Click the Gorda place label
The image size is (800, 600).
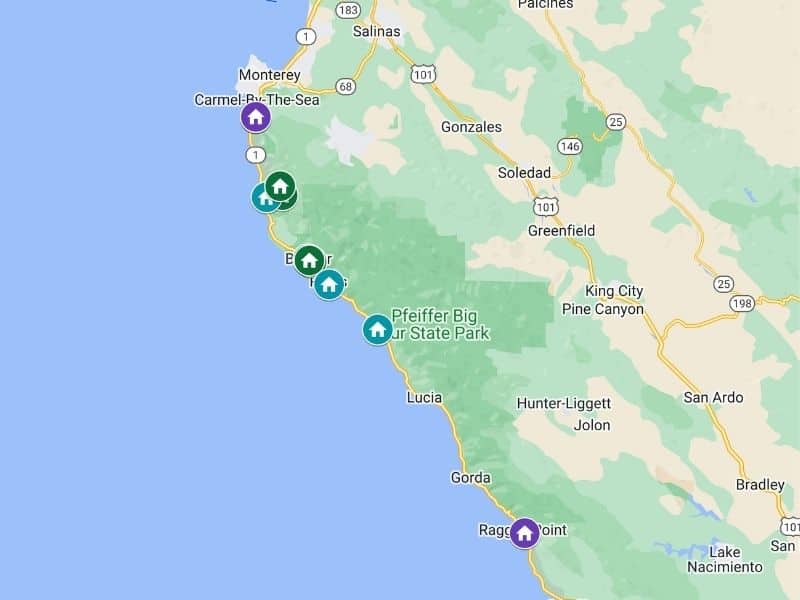pos(470,478)
